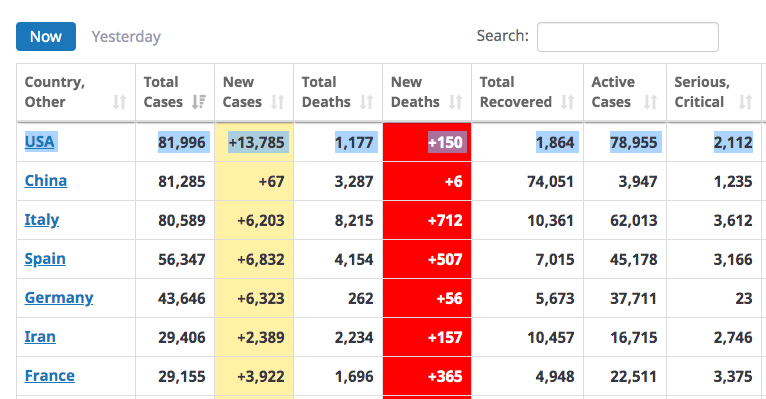Select Italy active cases 62,013
Image resolution: width=766 pixels, height=399 pixels.
tap(634, 220)
